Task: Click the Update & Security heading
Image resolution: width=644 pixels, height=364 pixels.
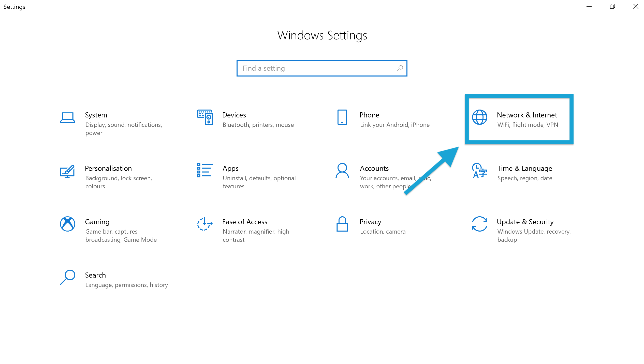Action: click(525, 222)
